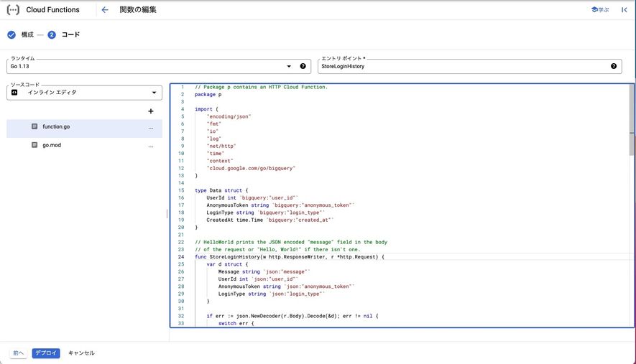This screenshot has height=364, width=636.
Task: Click line number 24 in the gutter
Action: [181, 257]
